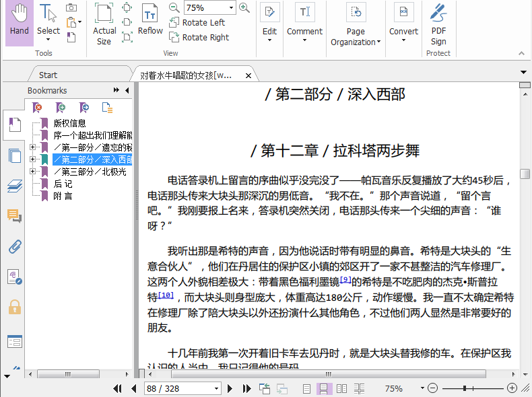The image size is (532, 397).
Task: Switch to single page view mode
Action: tap(306, 389)
